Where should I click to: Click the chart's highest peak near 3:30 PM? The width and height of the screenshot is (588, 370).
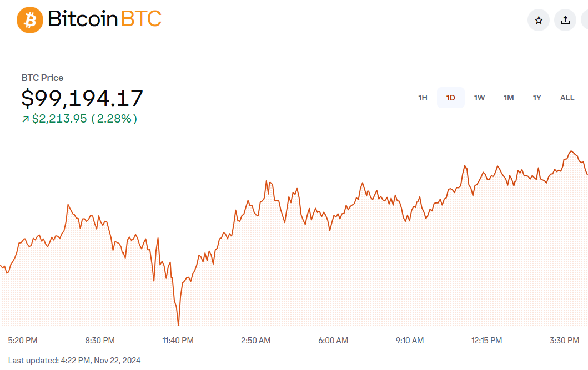(x=571, y=151)
